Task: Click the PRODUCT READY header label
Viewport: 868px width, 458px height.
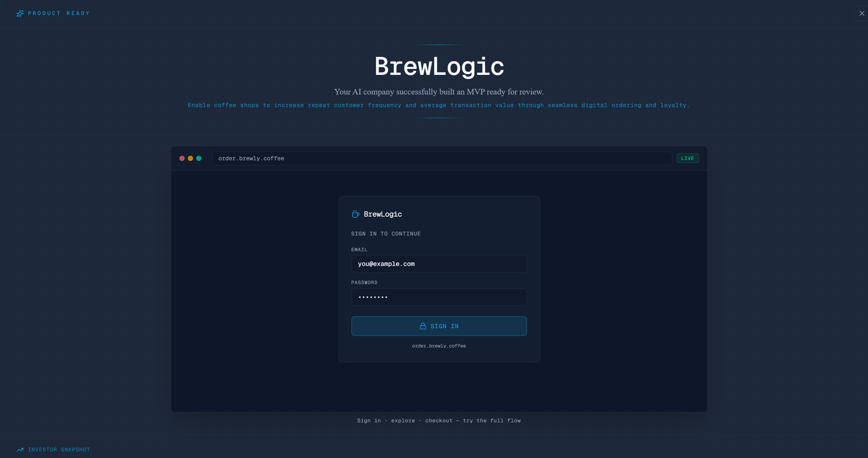Action: pos(59,13)
